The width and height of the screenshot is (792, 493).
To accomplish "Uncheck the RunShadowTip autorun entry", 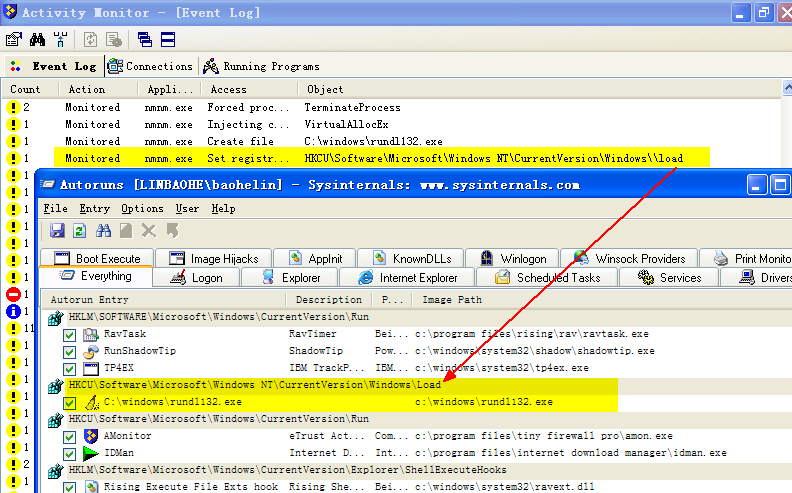I will click(70, 352).
